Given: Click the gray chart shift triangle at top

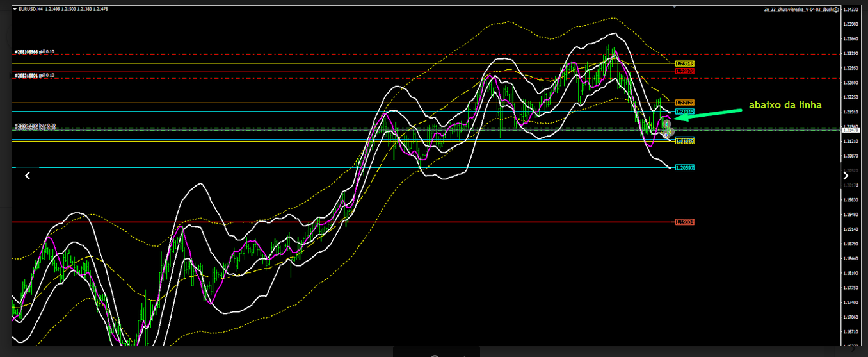Looking at the screenshot, I should coord(673,6).
